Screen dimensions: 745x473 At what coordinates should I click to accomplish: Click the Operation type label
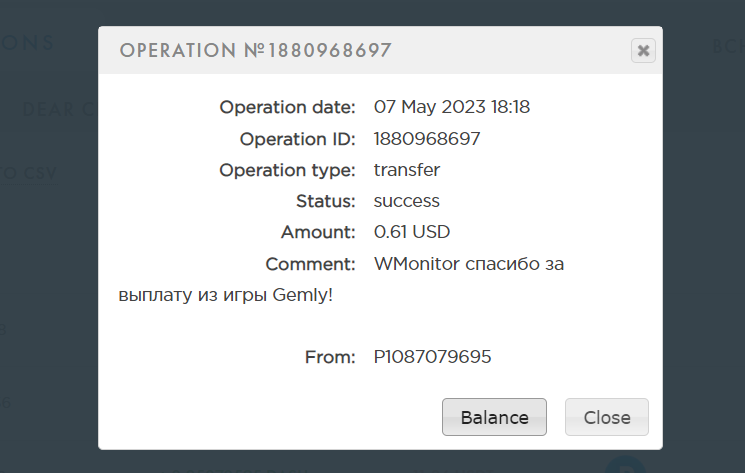pyautogui.click(x=287, y=170)
